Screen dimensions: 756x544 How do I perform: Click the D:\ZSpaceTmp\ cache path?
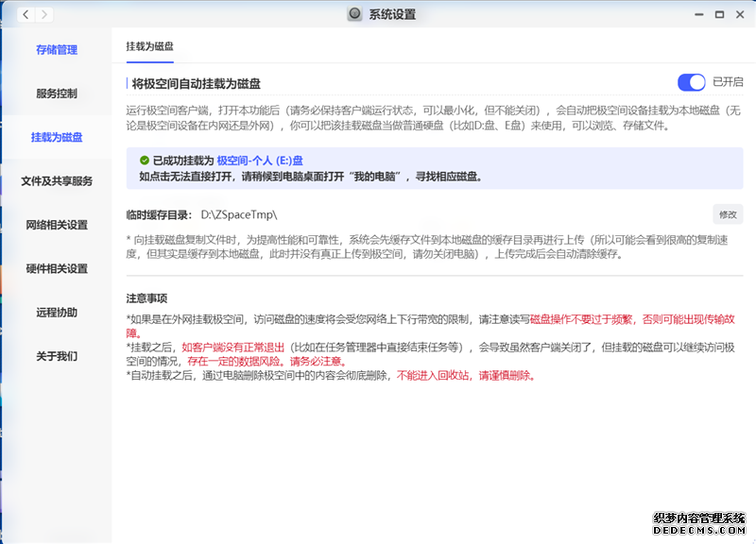tap(239, 215)
